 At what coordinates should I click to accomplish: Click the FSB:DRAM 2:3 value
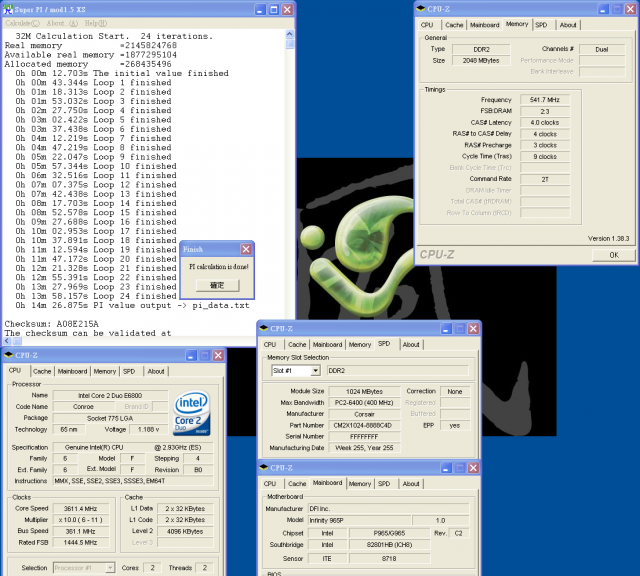point(544,111)
